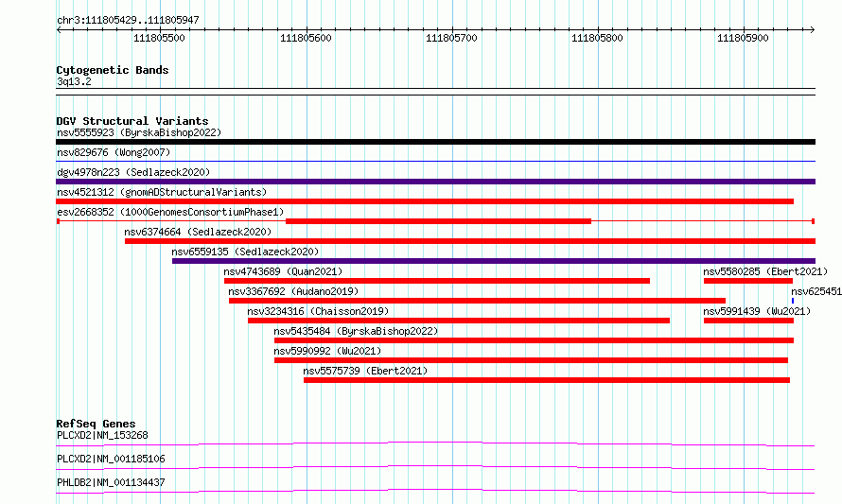This screenshot has height=504, width=842.
Task: Click the PHLDB2|NM_001134437 gene track line
Action: tap(435, 491)
